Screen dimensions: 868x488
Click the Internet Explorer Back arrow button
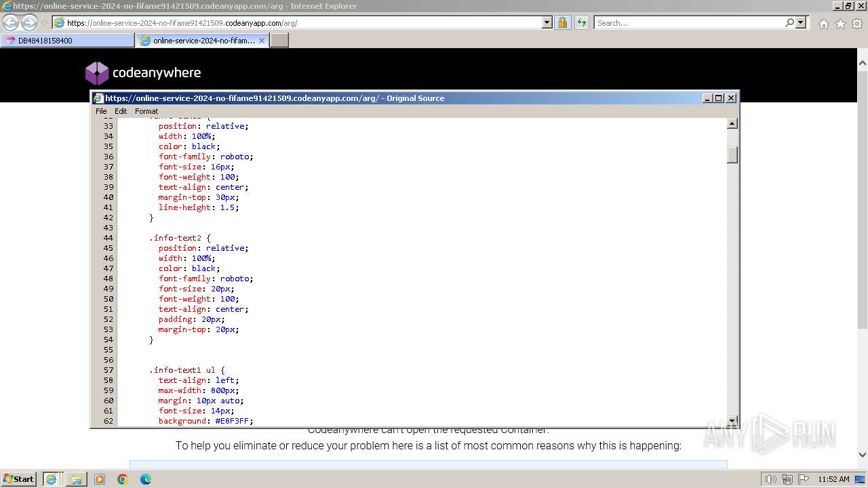pos(11,22)
